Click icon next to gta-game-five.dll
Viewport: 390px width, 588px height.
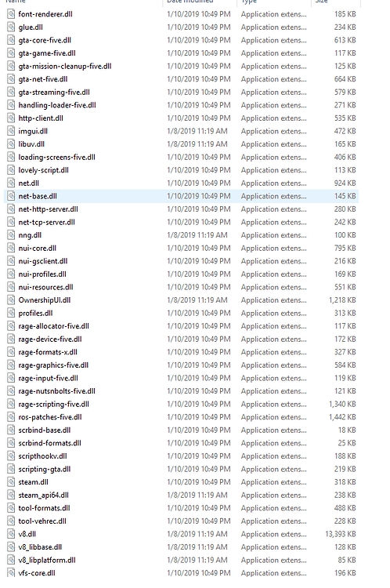coord(11,53)
